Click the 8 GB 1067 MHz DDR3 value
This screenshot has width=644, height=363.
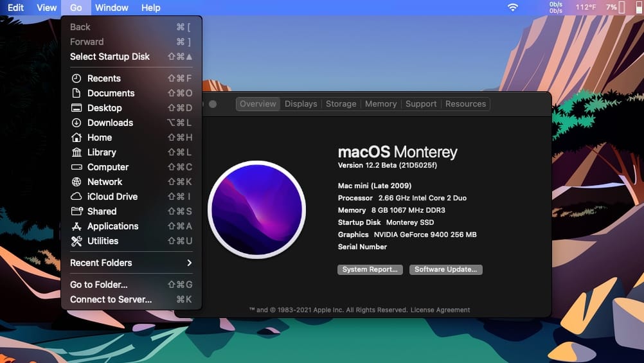[x=408, y=210]
